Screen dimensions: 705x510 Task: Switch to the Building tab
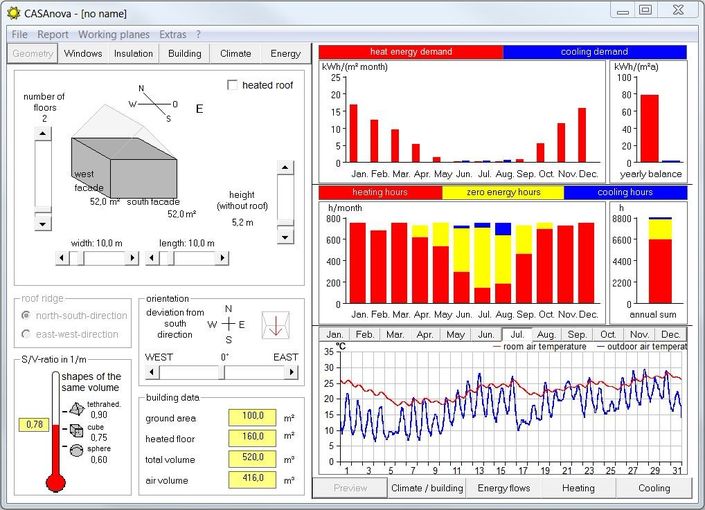point(184,54)
